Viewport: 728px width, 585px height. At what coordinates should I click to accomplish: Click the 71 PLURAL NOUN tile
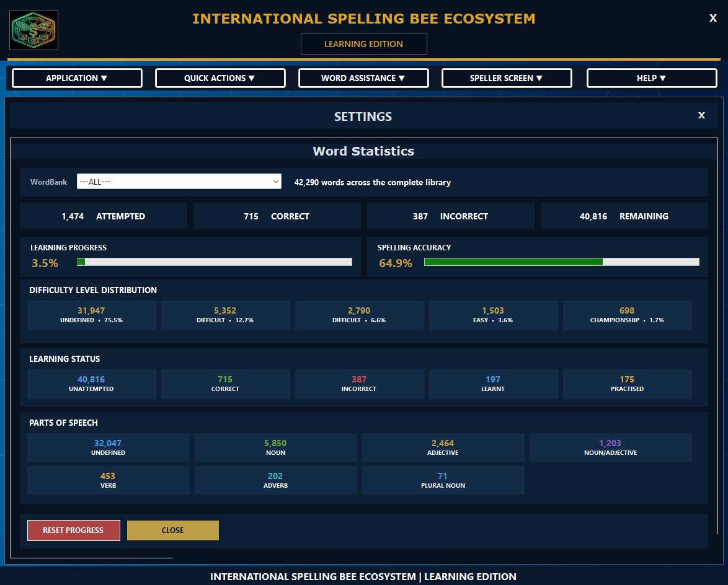click(443, 480)
